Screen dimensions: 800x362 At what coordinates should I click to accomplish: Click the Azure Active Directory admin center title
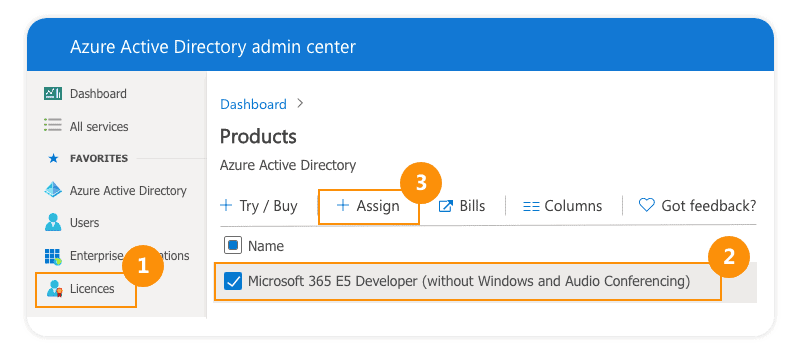click(x=213, y=47)
